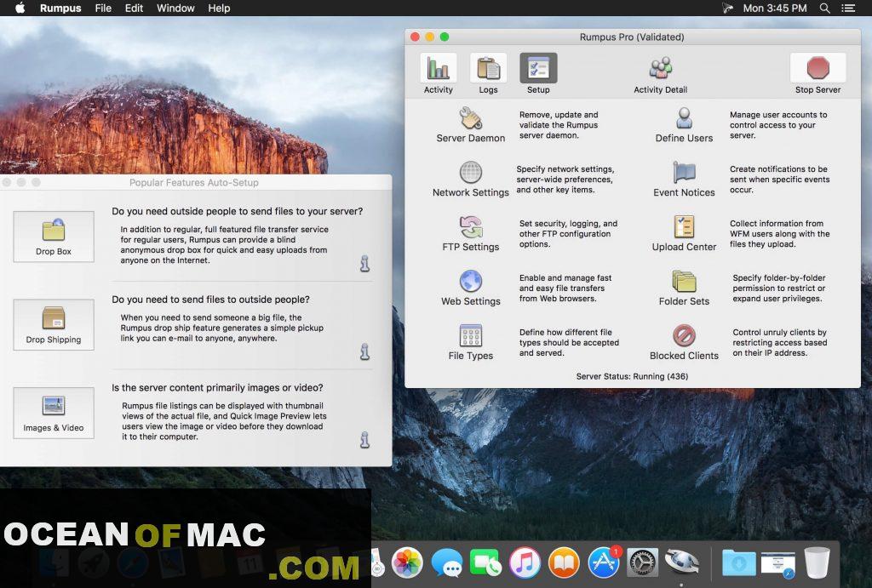Open FaceTime from the Dock

tap(485, 562)
